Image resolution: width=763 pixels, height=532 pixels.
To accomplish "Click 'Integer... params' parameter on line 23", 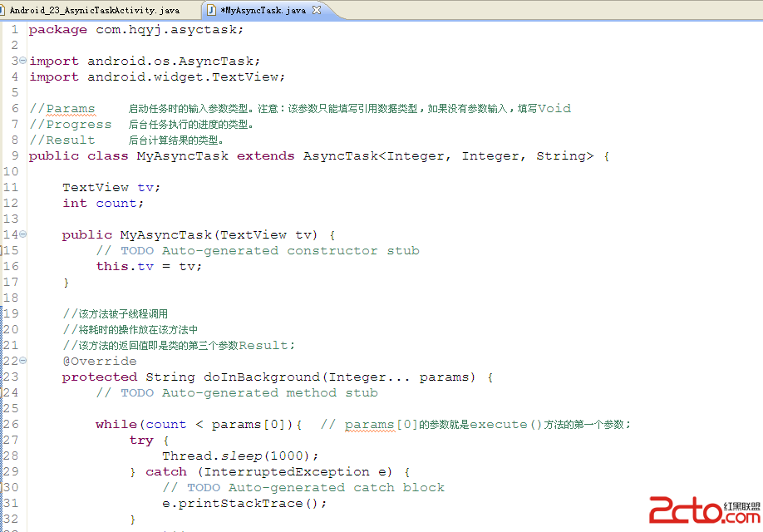I will point(399,377).
